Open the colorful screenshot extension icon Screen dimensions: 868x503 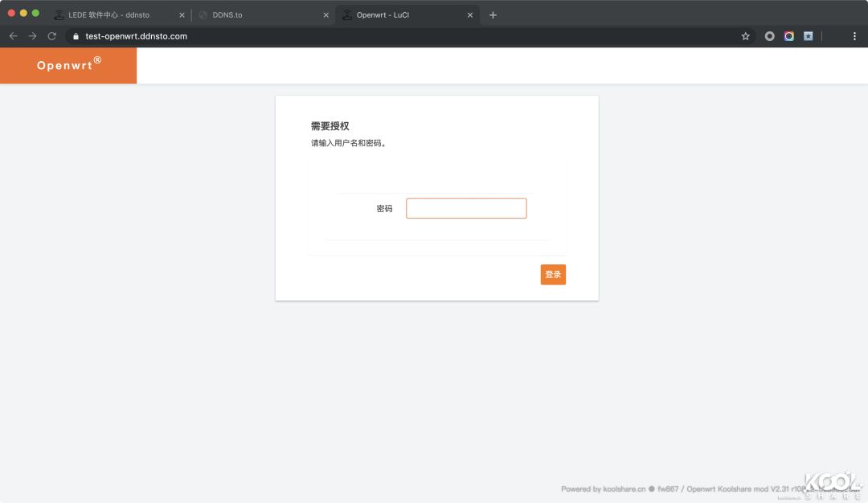pos(788,35)
